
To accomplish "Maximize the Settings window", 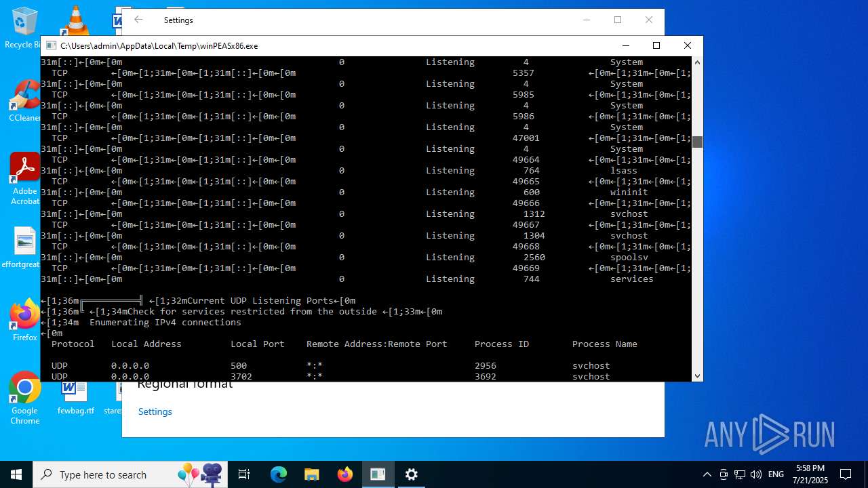I will click(x=618, y=20).
